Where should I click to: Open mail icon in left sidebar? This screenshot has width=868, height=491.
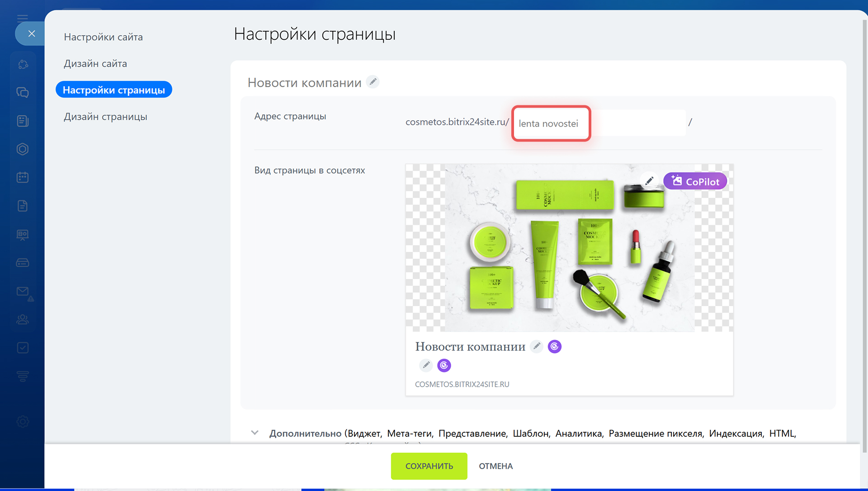23,291
